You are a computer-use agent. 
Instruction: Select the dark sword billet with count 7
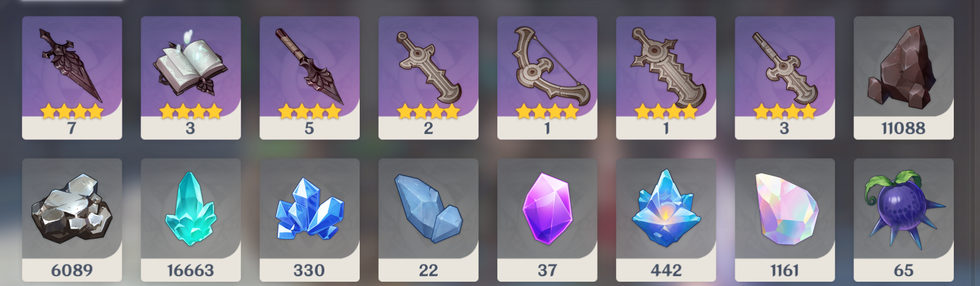click(x=72, y=78)
